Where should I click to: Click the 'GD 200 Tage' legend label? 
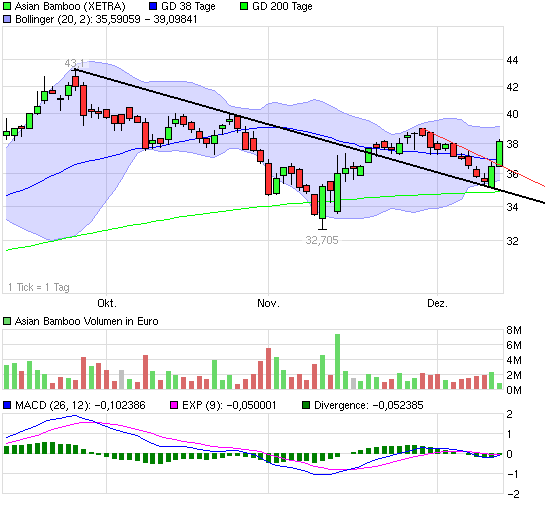click(x=282, y=6)
